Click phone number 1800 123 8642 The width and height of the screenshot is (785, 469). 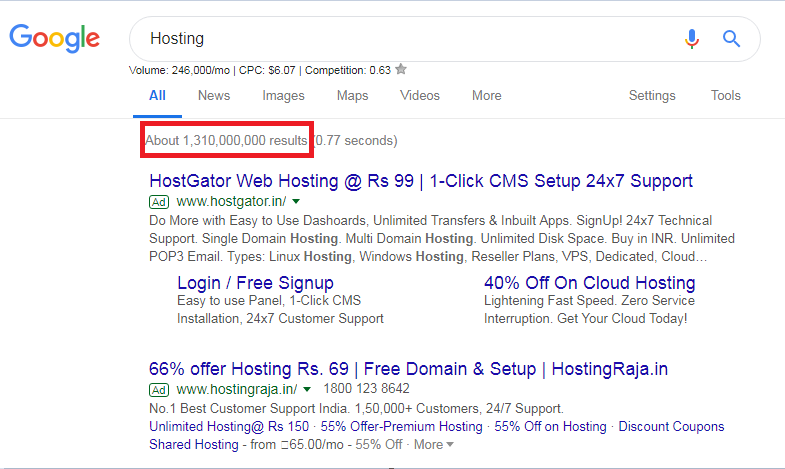(x=366, y=388)
